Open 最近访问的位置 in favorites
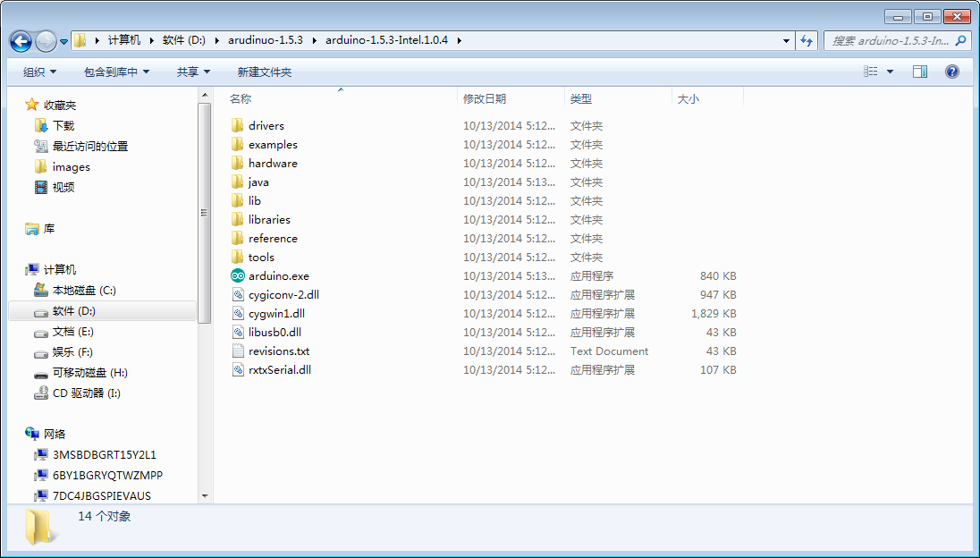The image size is (980, 558). (x=90, y=147)
